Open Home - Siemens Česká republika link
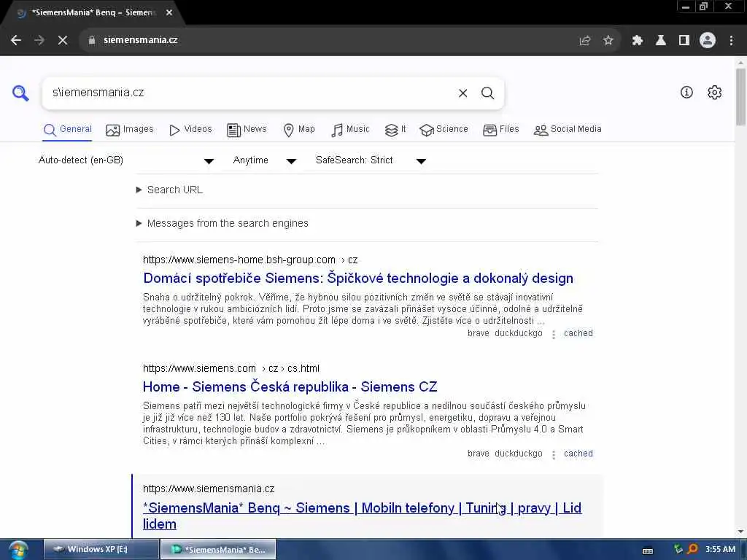 point(290,386)
